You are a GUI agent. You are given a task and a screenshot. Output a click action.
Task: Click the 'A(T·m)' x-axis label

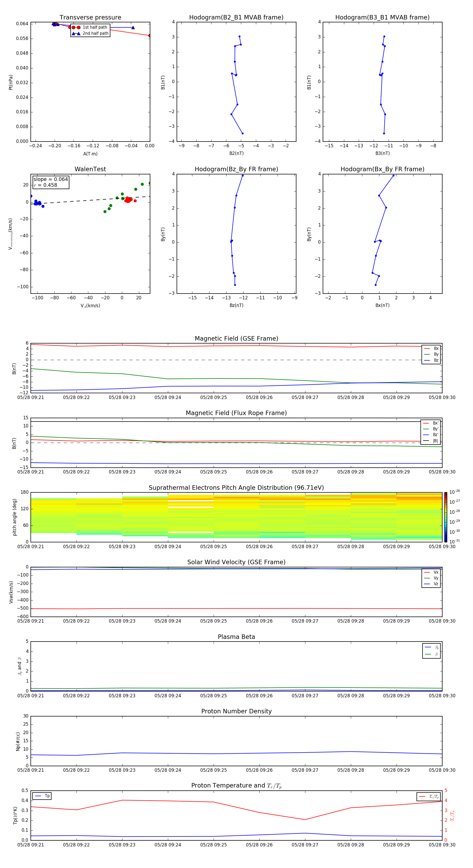90,154
